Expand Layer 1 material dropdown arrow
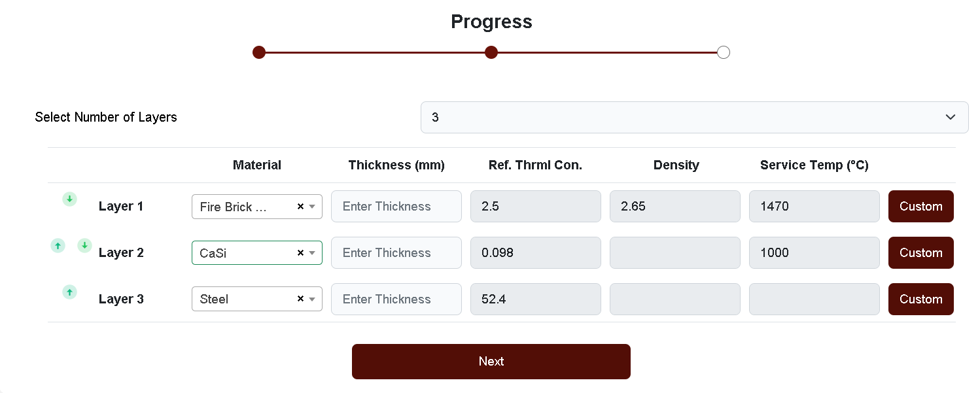 313,207
